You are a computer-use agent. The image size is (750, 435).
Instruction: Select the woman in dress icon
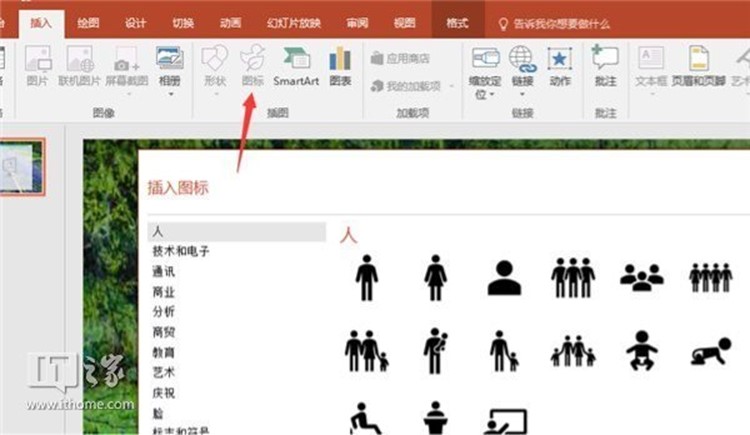point(435,277)
